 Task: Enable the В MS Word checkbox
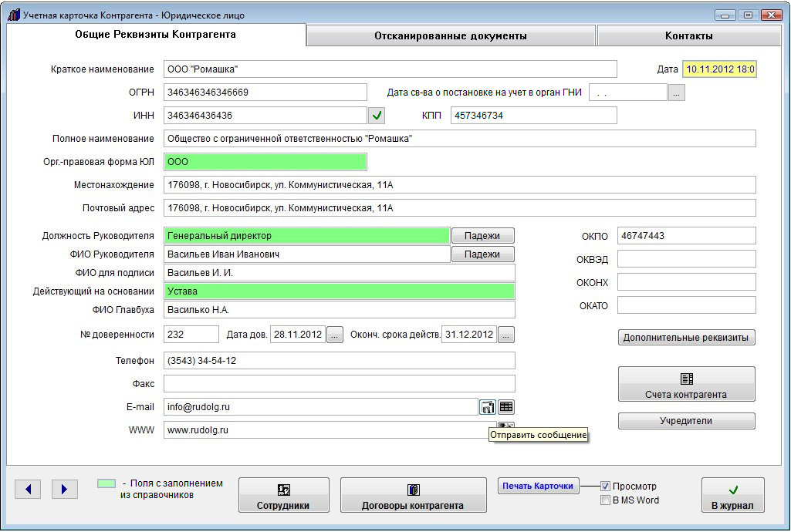point(606,500)
